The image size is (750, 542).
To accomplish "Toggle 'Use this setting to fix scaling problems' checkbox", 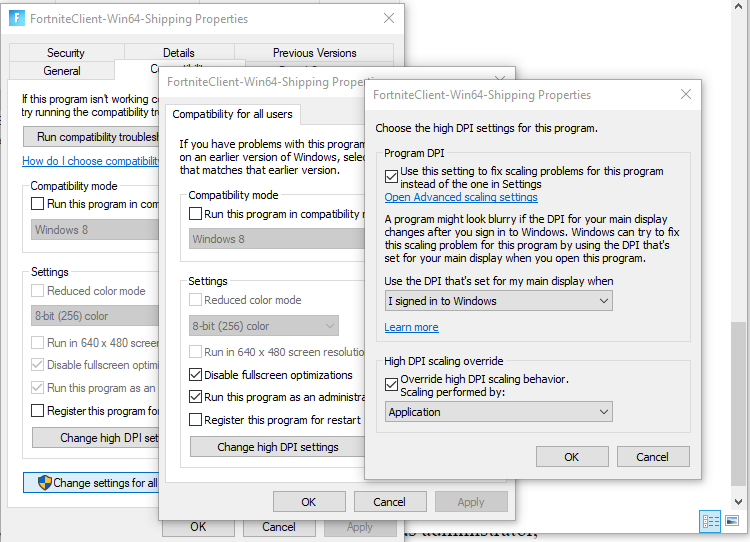I will [391, 177].
